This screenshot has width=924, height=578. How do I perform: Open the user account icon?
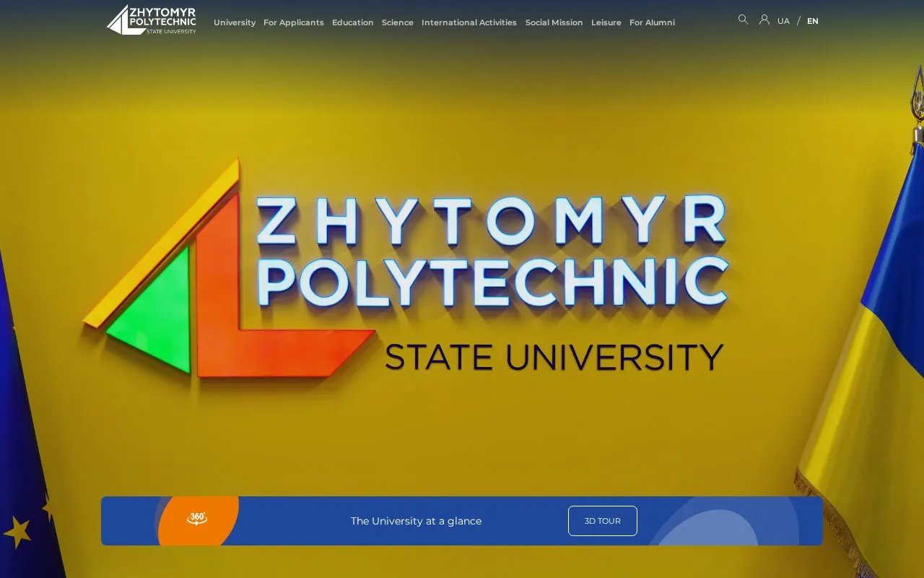pyautogui.click(x=764, y=20)
